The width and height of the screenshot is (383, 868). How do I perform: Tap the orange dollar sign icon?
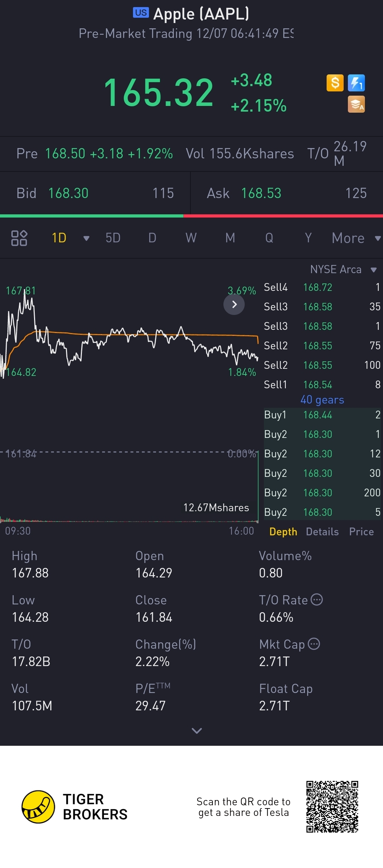tap(335, 83)
